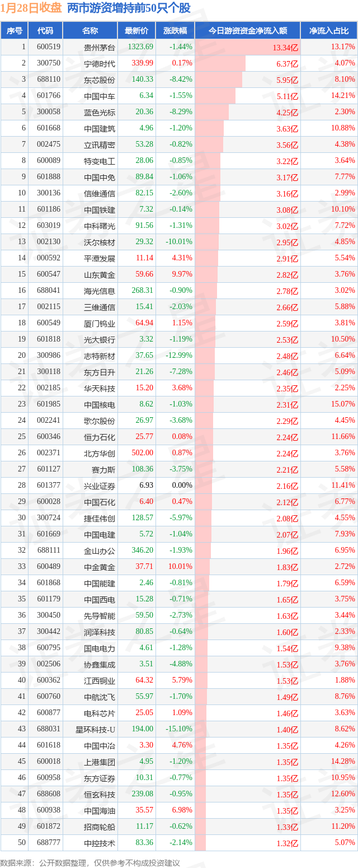This screenshot has width=358, height=868.
Task: Click the stock name 东芯股份
Action: [x=100, y=80]
